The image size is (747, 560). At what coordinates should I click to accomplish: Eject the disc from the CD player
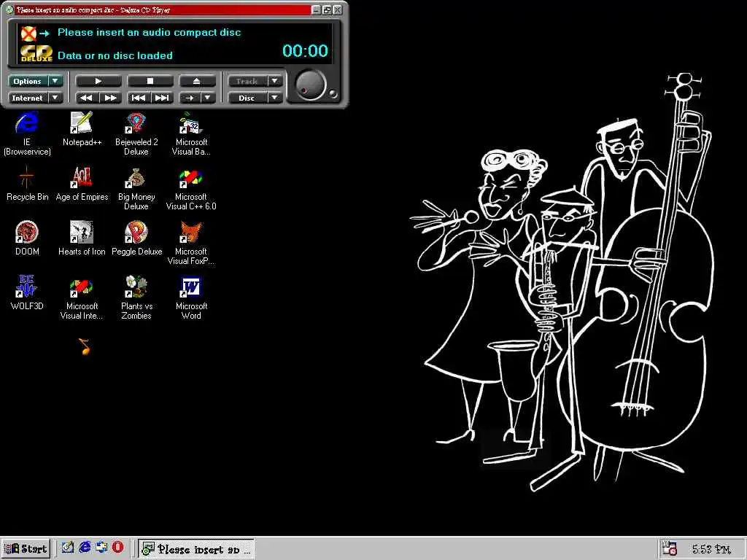tap(197, 81)
